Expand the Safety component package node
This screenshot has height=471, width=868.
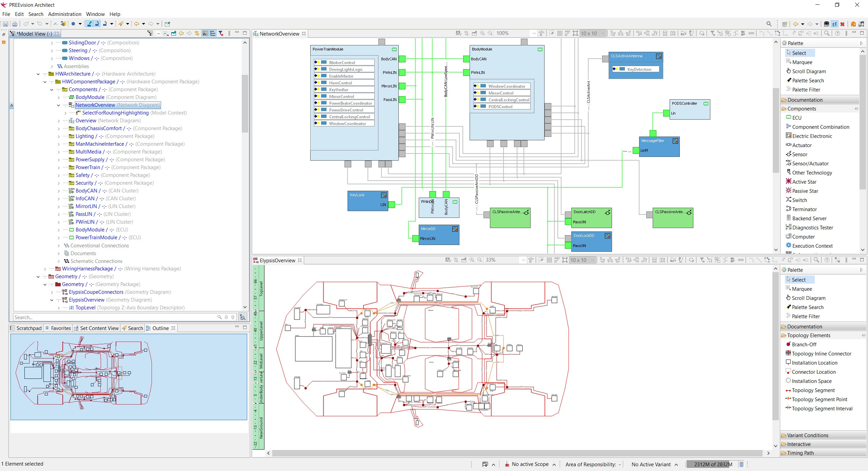pos(59,175)
